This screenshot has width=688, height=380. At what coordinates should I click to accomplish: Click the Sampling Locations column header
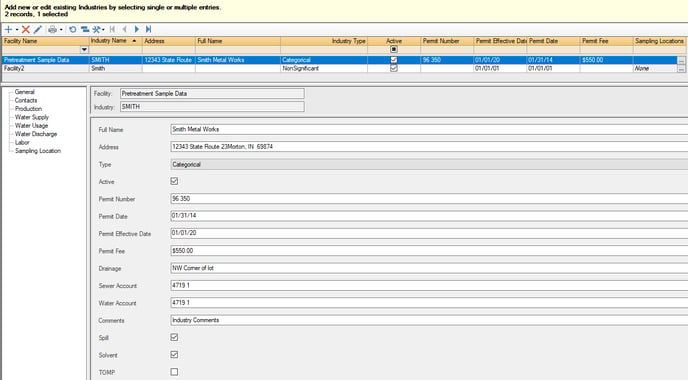659,41
